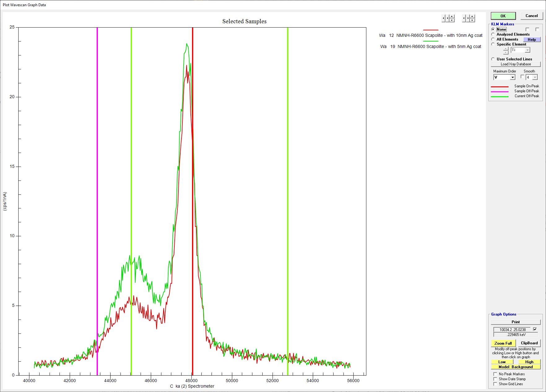This screenshot has width=546, height=392.
Task: Click the magenta Sample Off-Peak marker on graph
Action: [97, 186]
